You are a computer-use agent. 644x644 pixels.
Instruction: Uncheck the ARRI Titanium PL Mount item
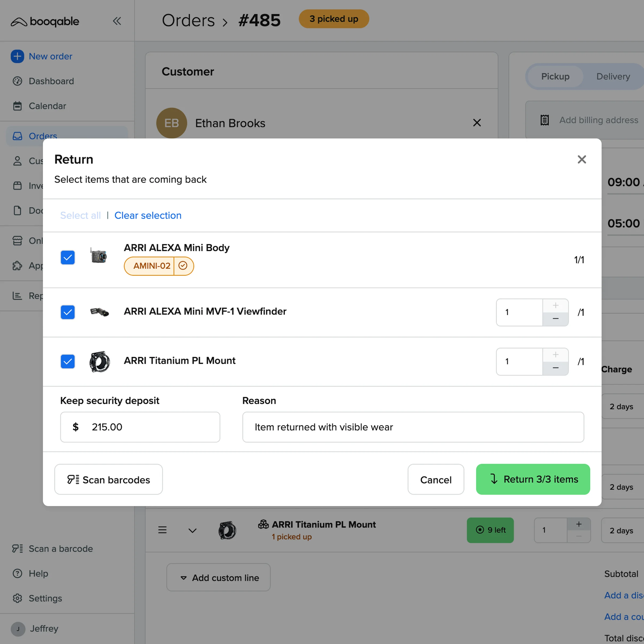pos(68,361)
